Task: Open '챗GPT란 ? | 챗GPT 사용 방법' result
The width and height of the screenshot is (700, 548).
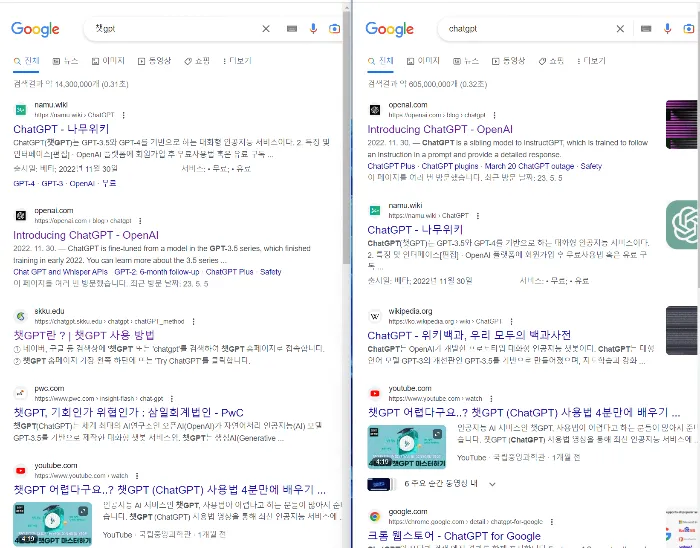Action: click(84, 335)
